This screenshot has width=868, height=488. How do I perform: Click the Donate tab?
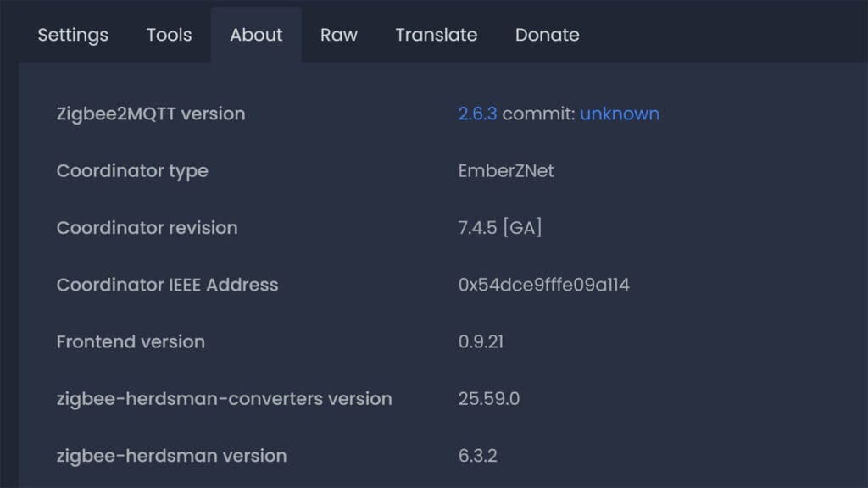(547, 35)
